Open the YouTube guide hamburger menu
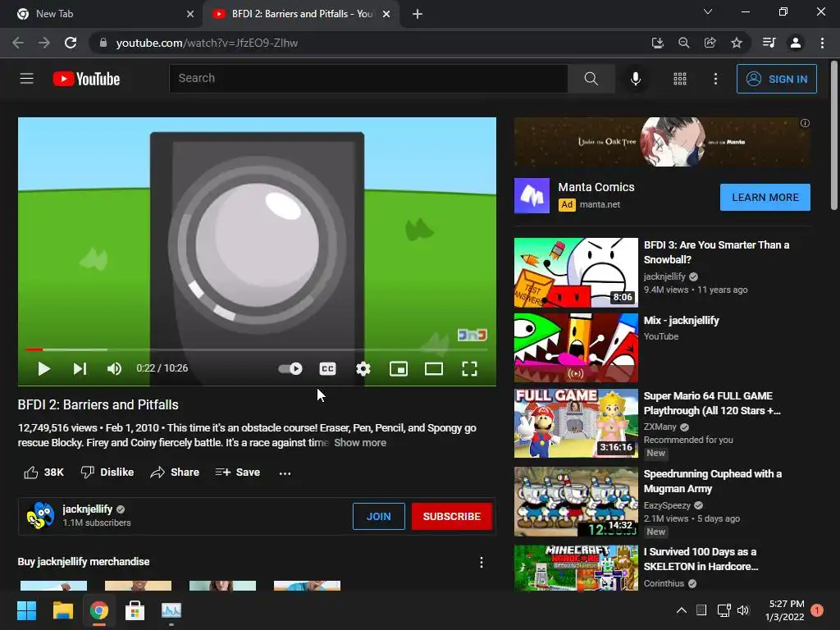This screenshot has width=840, height=630. coord(27,79)
